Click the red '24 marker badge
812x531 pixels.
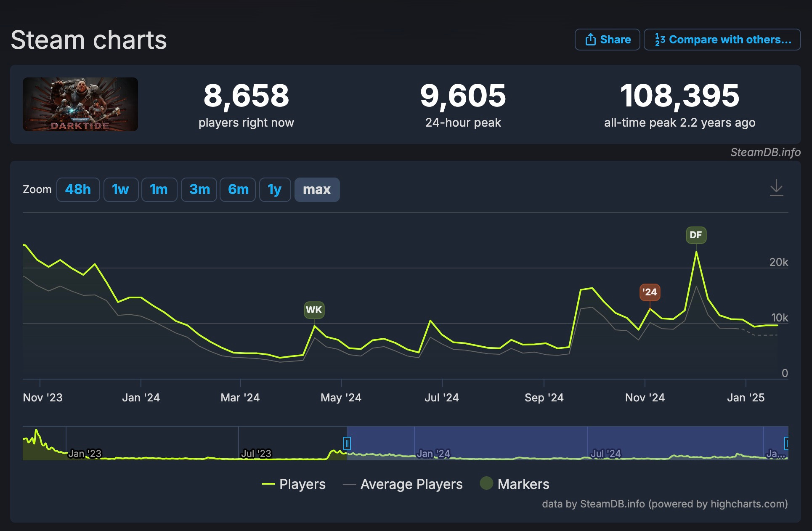tap(650, 292)
